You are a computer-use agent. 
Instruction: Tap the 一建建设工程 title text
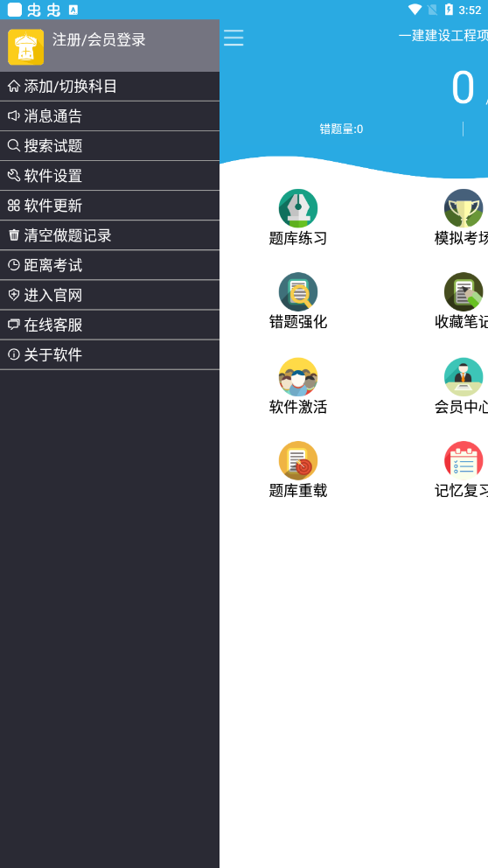click(443, 36)
